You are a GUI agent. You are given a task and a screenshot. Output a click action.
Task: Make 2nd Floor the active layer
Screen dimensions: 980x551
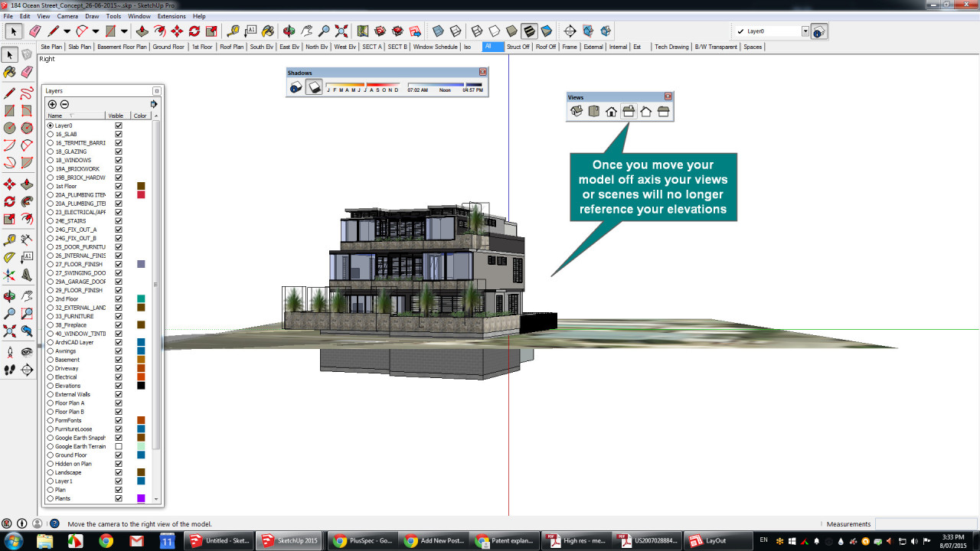pyautogui.click(x=51, y=299)
